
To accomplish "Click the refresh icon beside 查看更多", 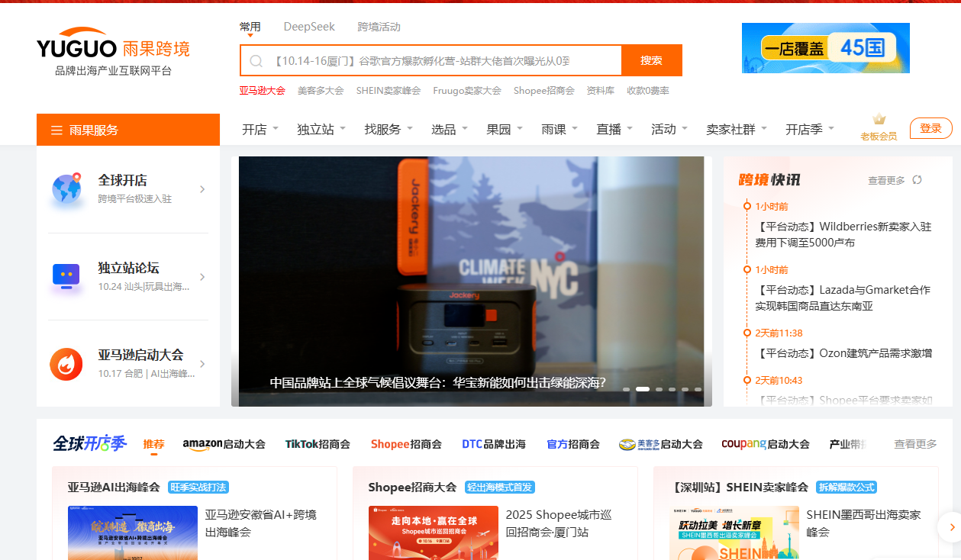I will [x=917, y=180].
